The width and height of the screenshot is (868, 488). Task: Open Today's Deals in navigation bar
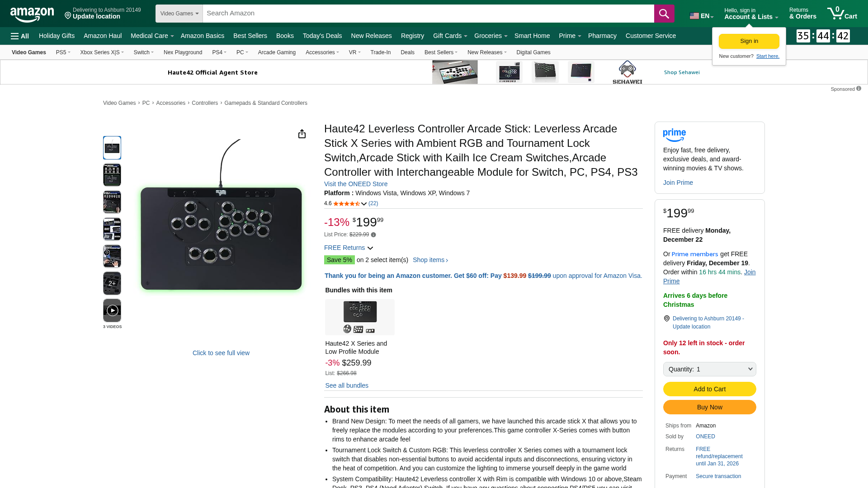[x=322, y=36]
